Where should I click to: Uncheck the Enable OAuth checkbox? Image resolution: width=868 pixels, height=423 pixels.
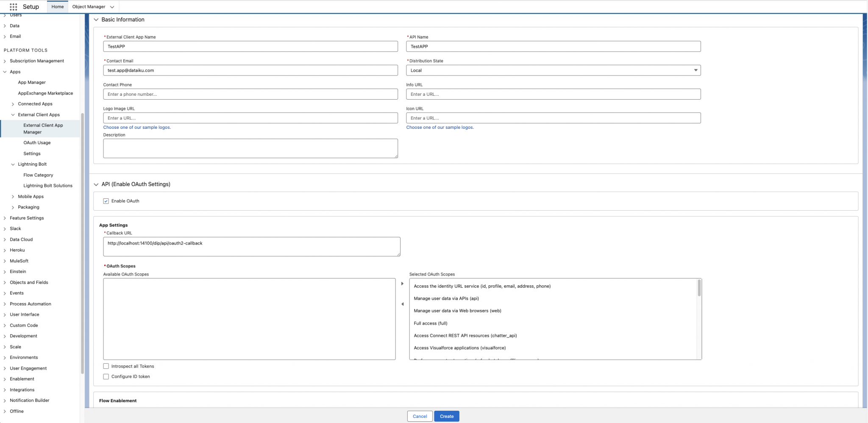coord(106,201)
